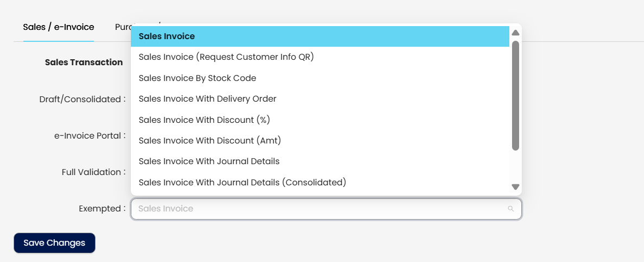
Task: Open the partially hidden Purchase tab
Action: pyautogui.click(x=122, y=27)
